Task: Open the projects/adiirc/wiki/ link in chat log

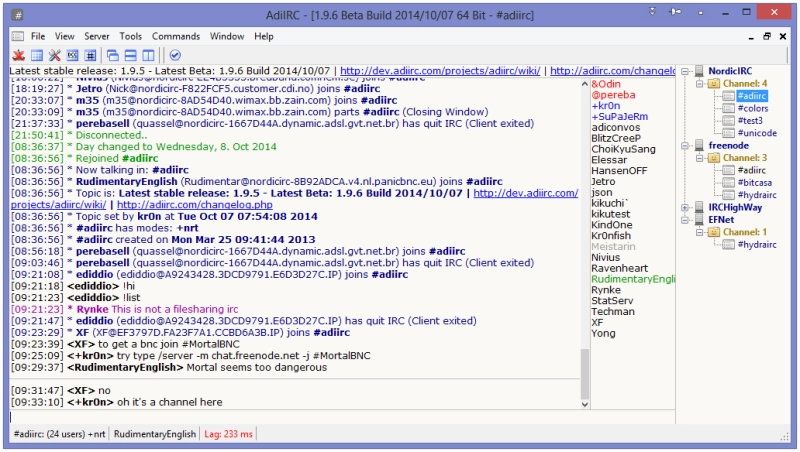Action: [x=59, y=205]
